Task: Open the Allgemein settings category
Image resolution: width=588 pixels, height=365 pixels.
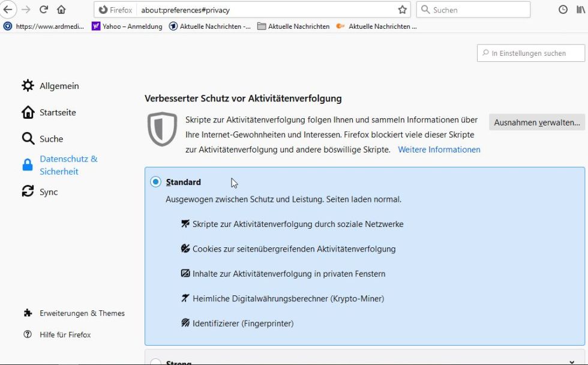Action: 59,86
